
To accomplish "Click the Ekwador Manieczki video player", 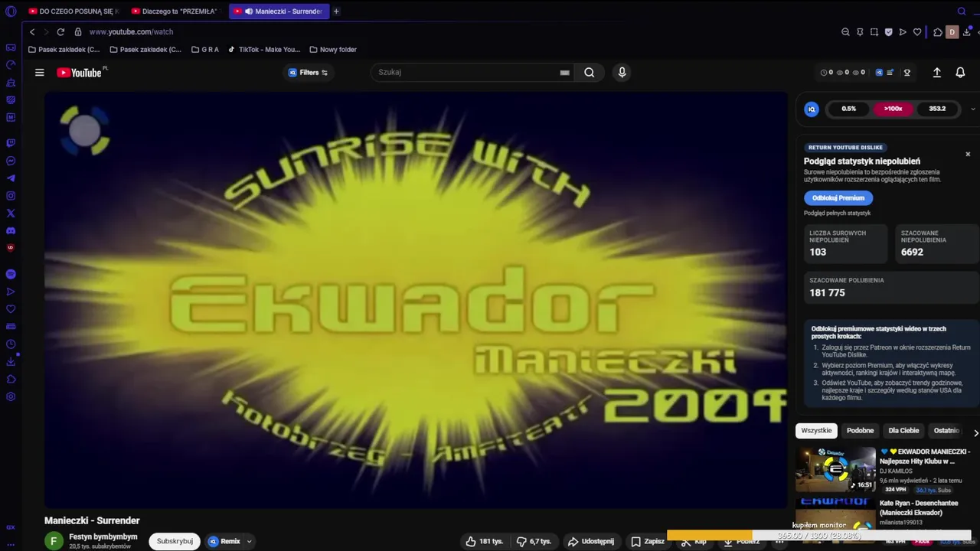I will click(416, 300).
